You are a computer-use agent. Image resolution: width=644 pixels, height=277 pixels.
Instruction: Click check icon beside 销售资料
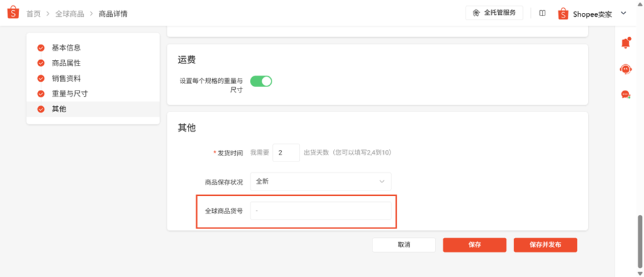click(x=41, y=78)
